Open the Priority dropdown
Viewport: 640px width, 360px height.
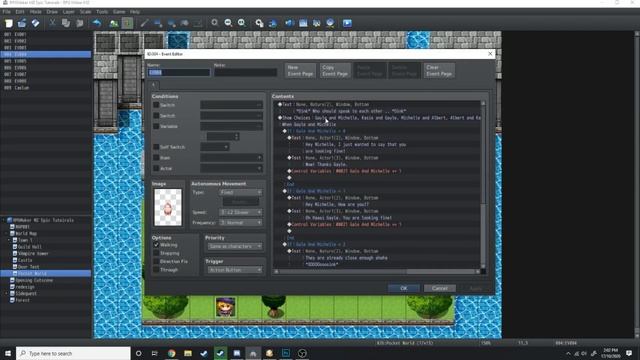[235, 247]
